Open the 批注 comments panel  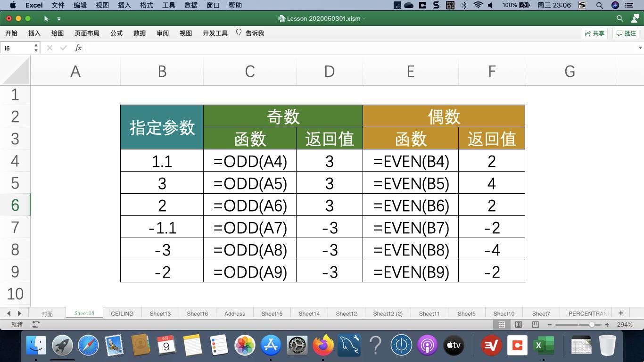(626, 33)
